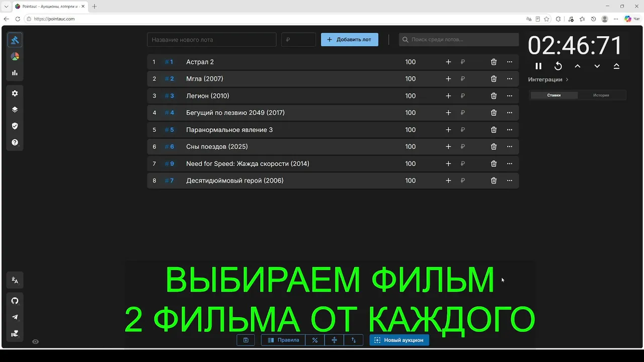Expand the Интеграции section
Screen dimensions: 644x362
[548, 79]
